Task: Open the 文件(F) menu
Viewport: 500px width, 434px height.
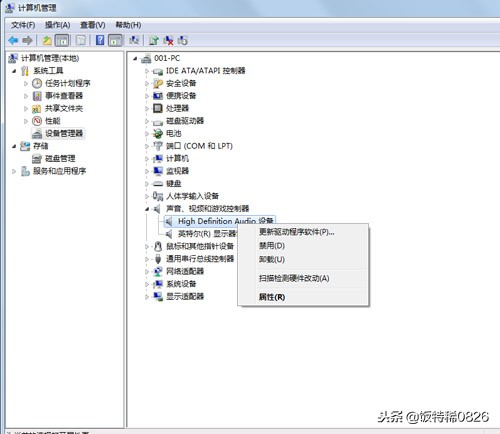Action: pos(23,25)
